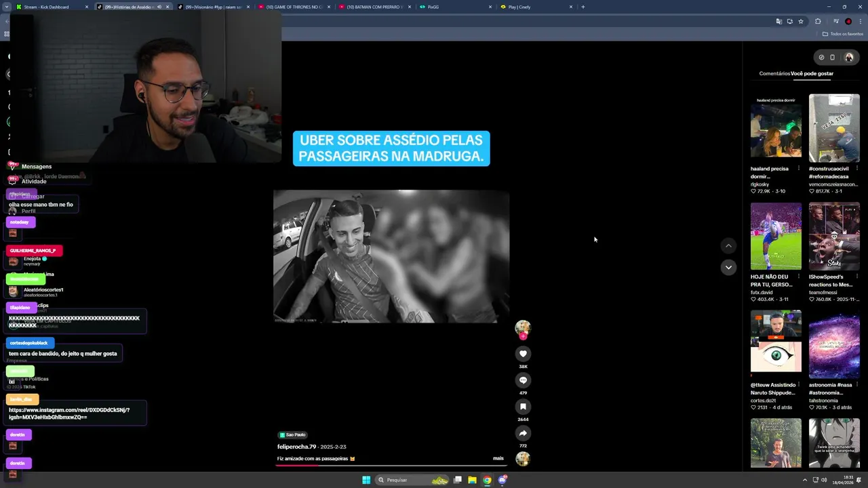Save the video with the bookmark icon
Viewport: 868px width, 488px height.
[523, 407]
